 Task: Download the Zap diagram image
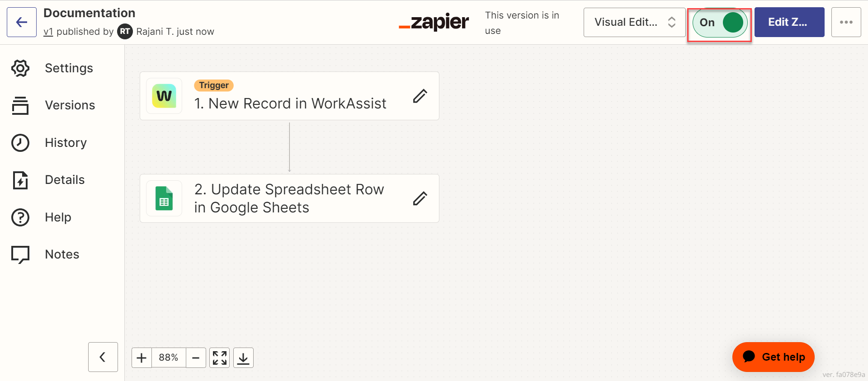pos(243,358)
